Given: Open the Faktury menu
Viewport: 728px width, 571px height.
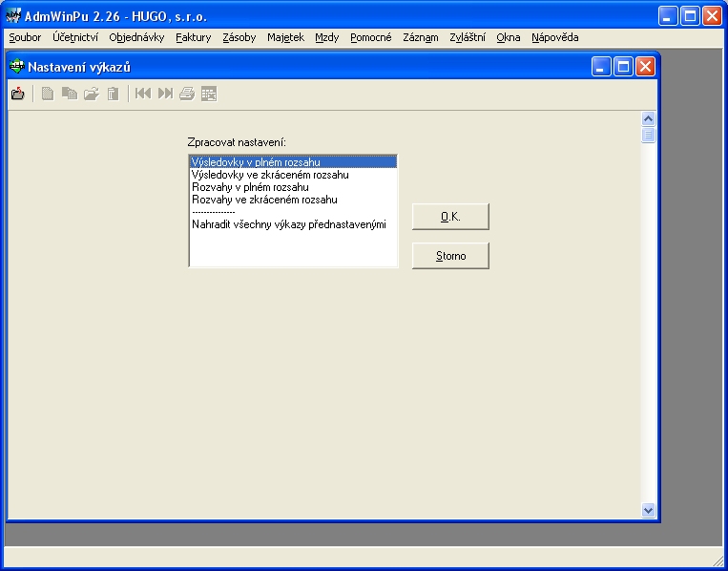Looking at the screenshot, I should 193,37.
